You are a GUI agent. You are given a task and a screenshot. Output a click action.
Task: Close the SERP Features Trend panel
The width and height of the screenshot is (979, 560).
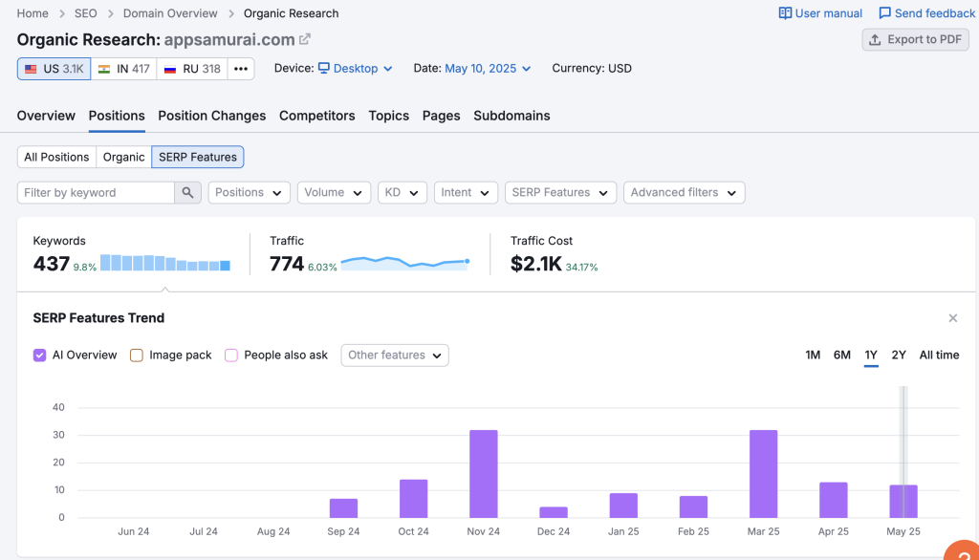pos(952,318)
